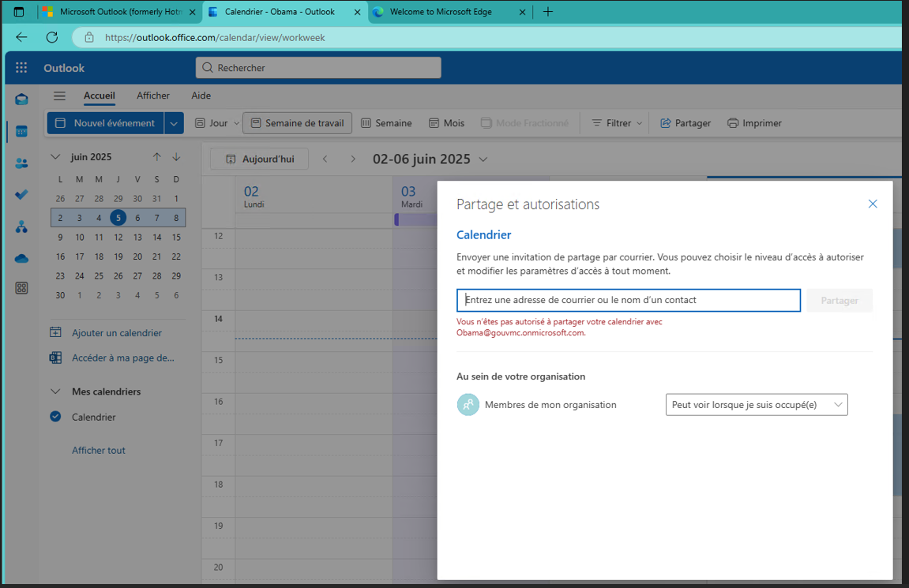Switch to the Afficher tab
This screenshot has width=909, height=588.
153,96
